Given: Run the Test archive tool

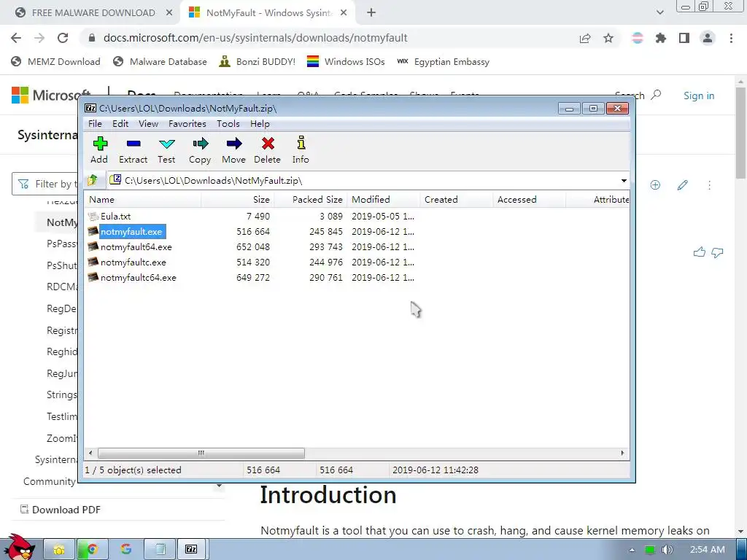Looking at the screenshot, I should (166, 150).
